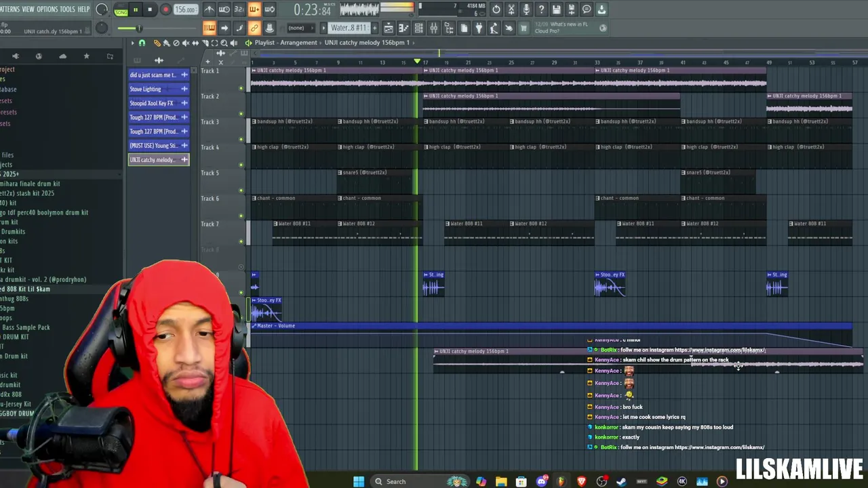
Task: Select the playlist draw pencil tool
Action: pyautogui.click(x=157, y=43)
